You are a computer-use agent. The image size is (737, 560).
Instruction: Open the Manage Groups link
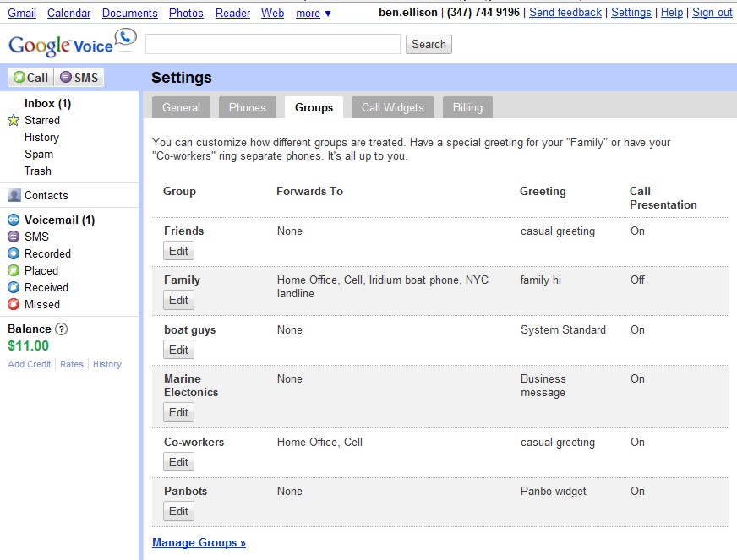click(199, 542)
